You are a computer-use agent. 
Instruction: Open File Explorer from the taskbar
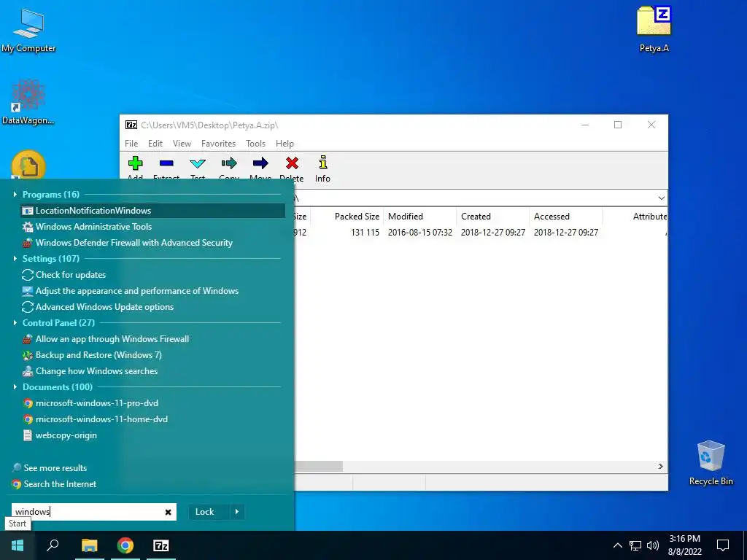point(89,545)
